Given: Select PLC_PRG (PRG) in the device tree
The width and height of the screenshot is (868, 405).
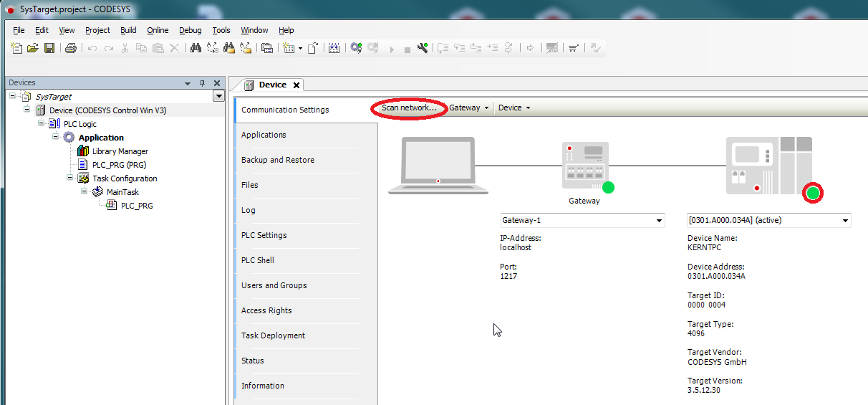Looking at the screenshot, I should click(120, 165).
